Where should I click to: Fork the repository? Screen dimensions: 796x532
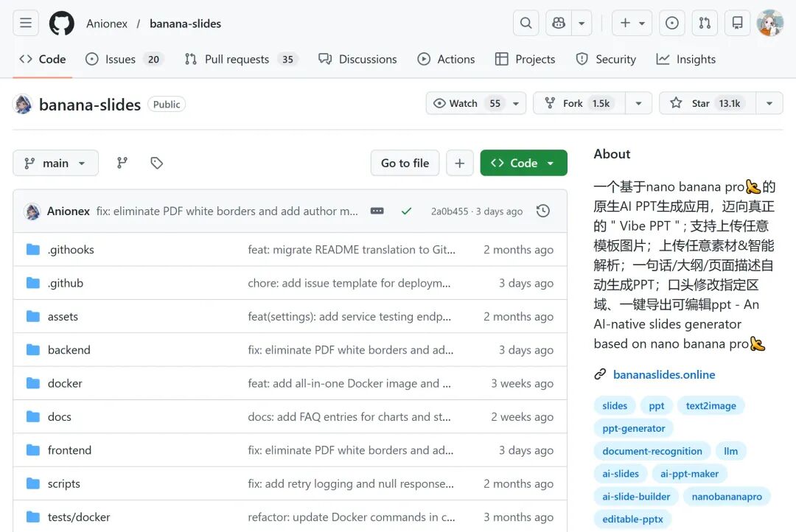tap(579, 104)
